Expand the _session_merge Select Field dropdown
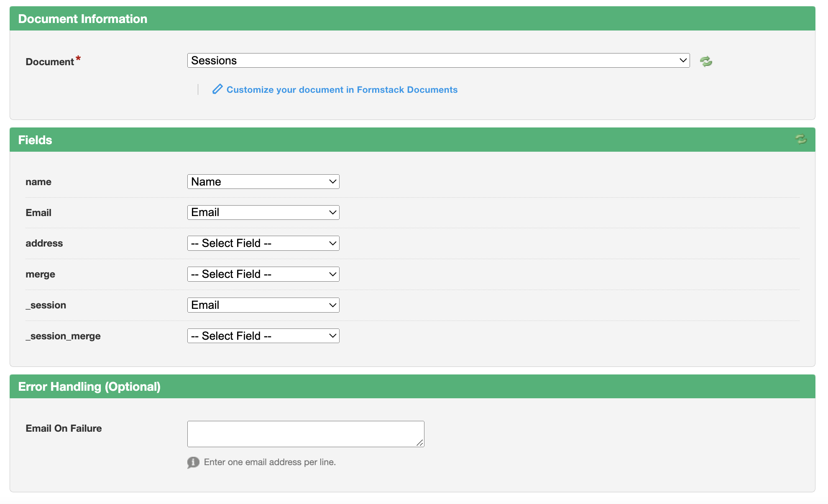The height and width of the screenshot is (504, 828). (x=263, y=336)
